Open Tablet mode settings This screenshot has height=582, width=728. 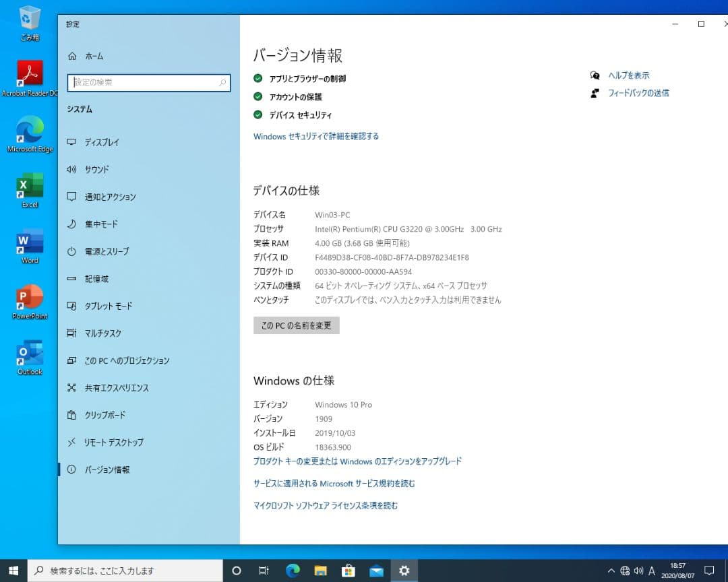pos(108,306)
